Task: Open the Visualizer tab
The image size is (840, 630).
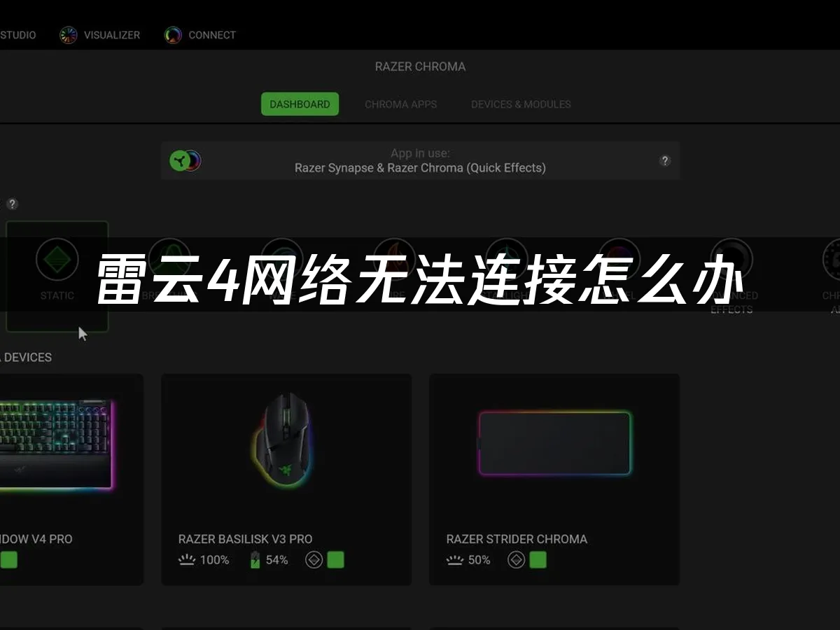Action: (99, 35)
